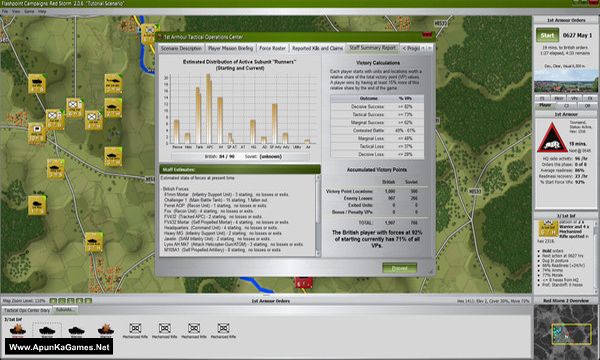Select the Player tab in the side panel
This screenshot has height=360, width=600.
tap(545, 105)
